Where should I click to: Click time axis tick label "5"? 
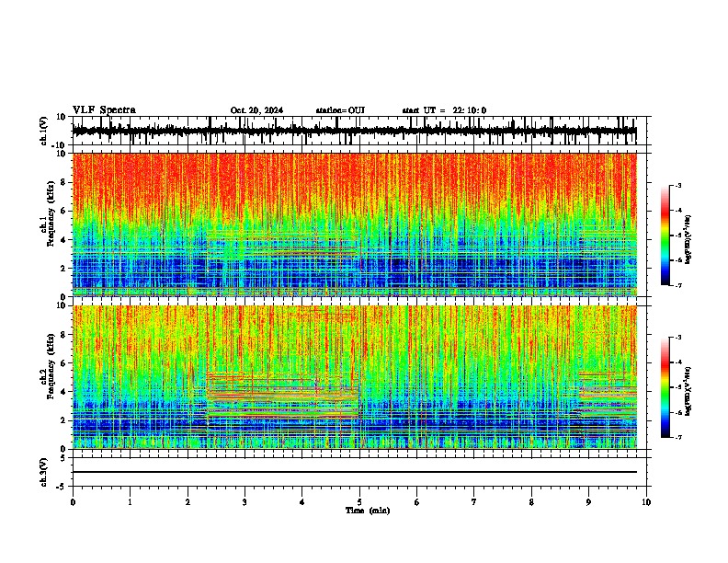point(359,502)
